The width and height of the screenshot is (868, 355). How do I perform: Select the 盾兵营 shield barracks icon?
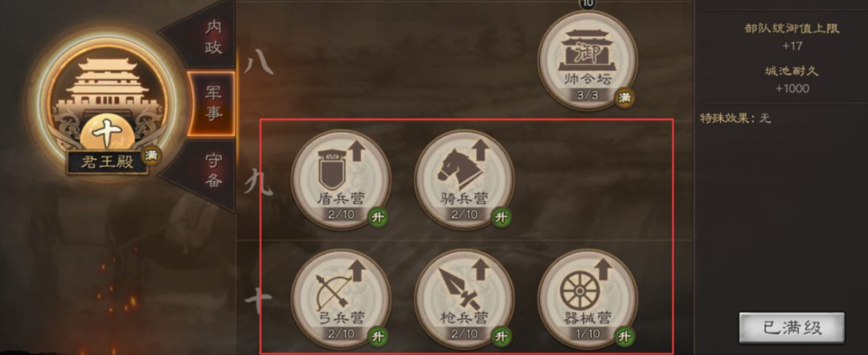[x=341, y=178]
